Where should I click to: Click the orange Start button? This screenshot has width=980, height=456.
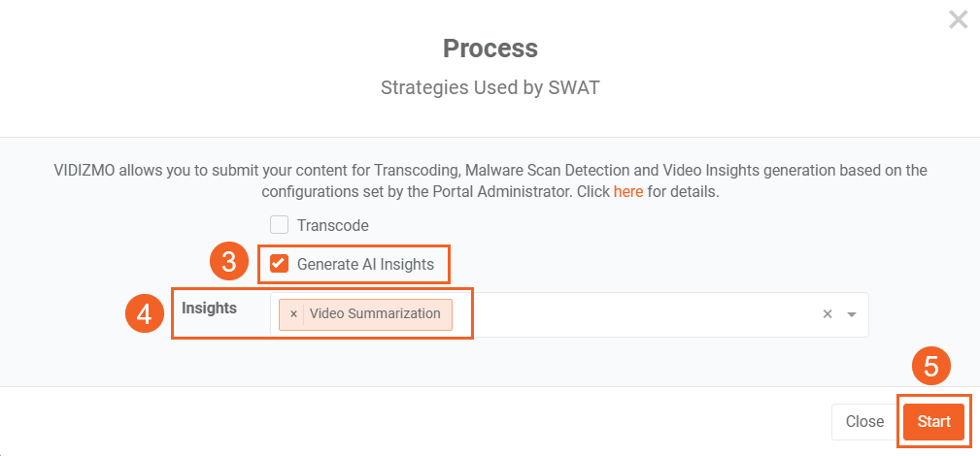(x=933, y=422)
